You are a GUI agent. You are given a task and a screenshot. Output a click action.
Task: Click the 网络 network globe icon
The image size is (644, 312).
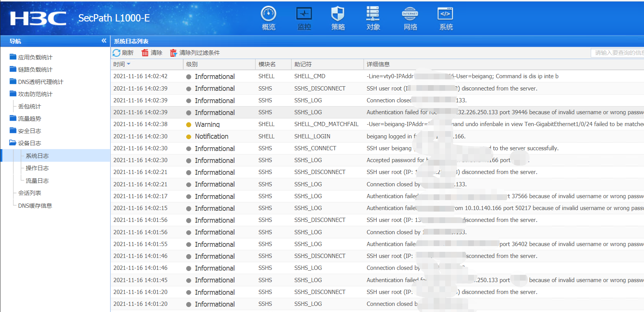410,14
